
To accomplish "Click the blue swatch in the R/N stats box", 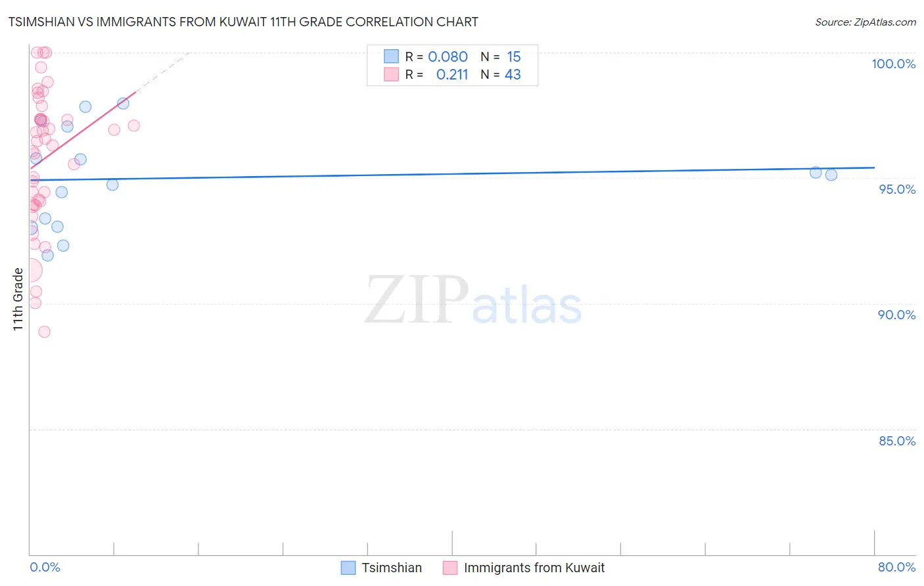I will [391, 56].
